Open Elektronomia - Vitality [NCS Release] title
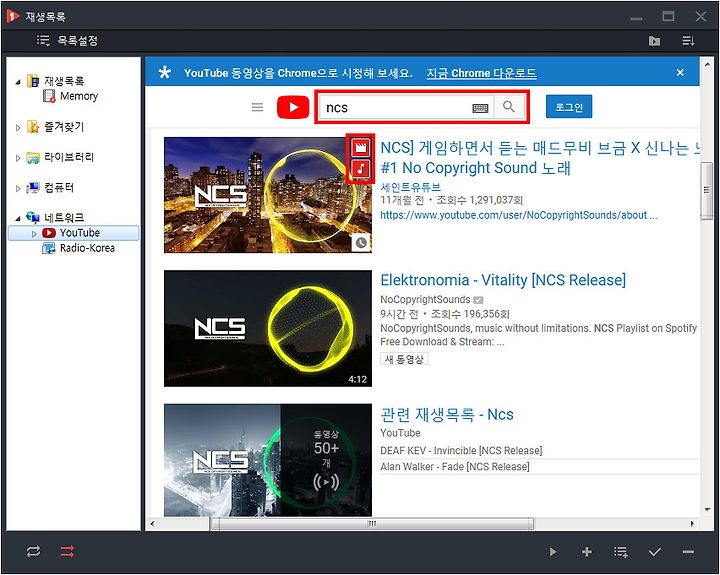 (503, 280)
